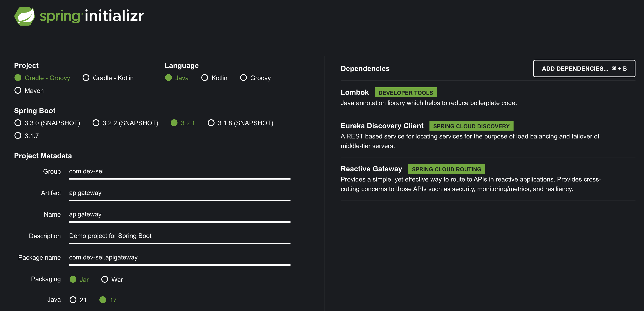Focus the Group input field

pos(179,171)
